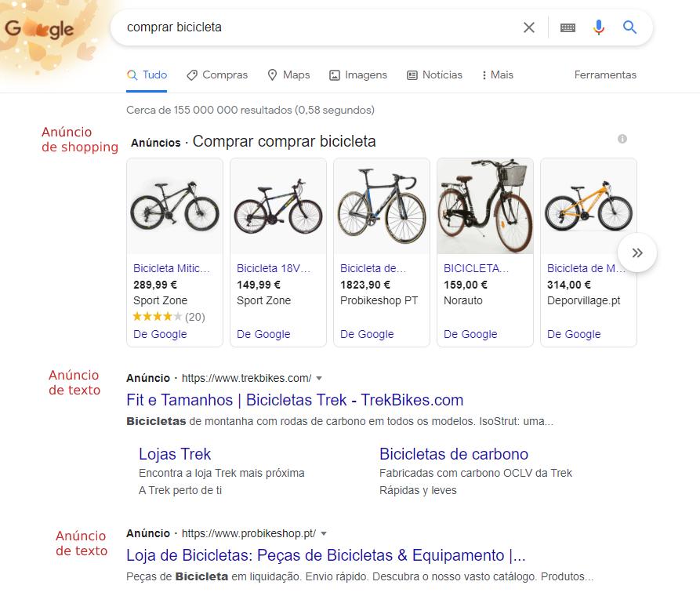700x596 pixels.
Task: Open the Bicicletas de carbono sitelink
Action: 454,454
